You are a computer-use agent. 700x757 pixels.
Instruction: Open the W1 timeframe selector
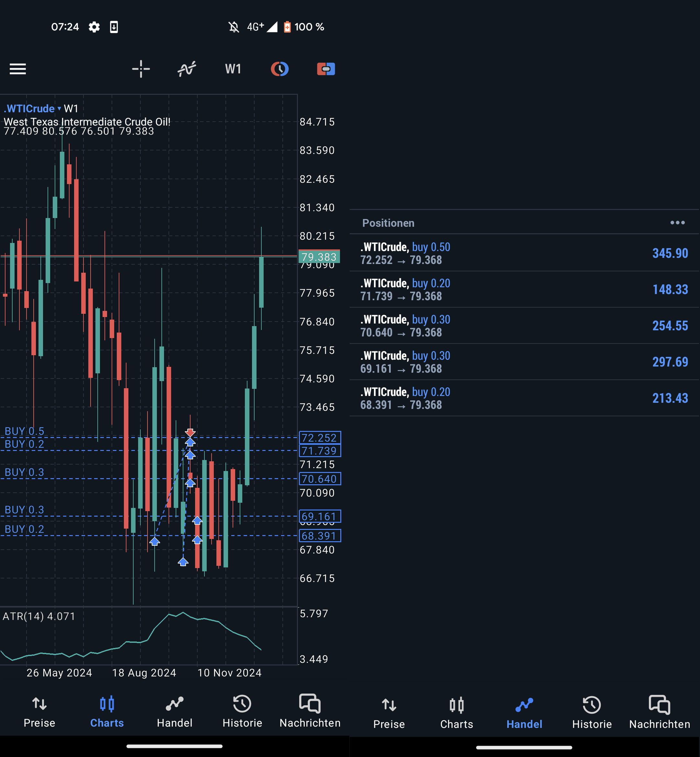[x=233, y=69]
